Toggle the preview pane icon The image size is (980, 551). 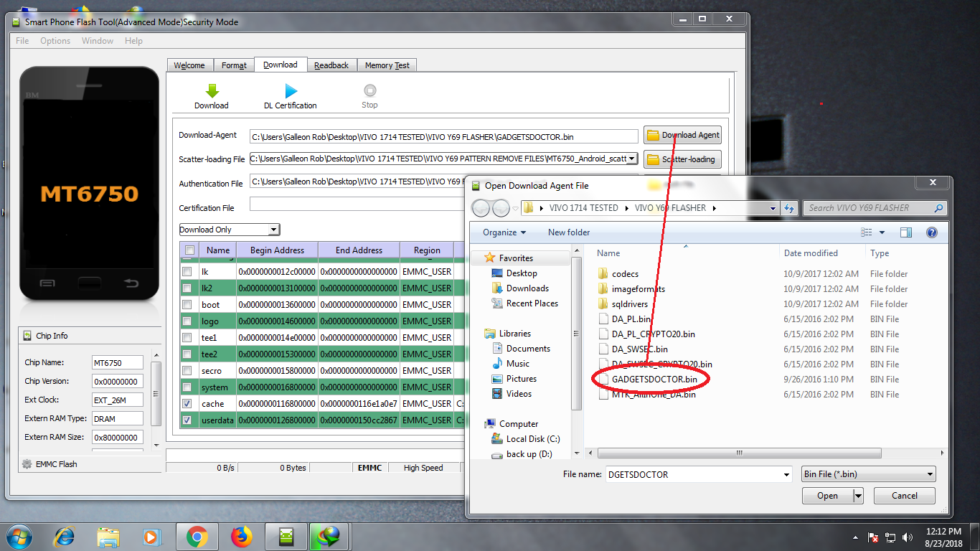906,232
